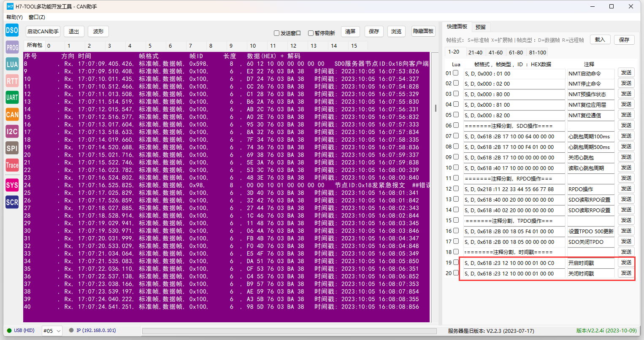This screenshot has height=340, width=644.
Task: Select the 21-40 command page tab
Action: point(475,52)
